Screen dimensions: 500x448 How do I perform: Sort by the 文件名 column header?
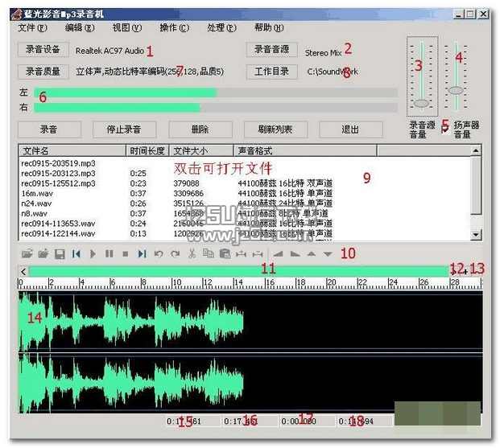[72, 150]
